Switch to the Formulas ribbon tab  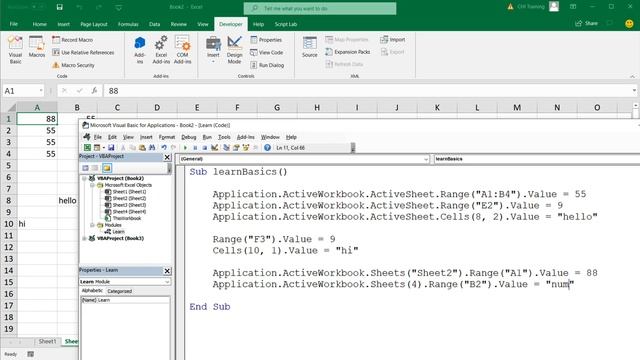tap(128, 24)
